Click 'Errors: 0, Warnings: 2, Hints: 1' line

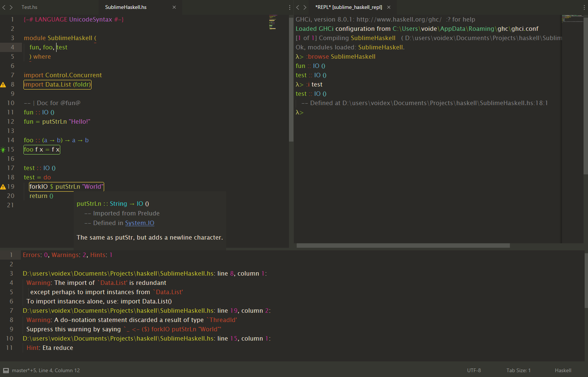coord(68,255)
